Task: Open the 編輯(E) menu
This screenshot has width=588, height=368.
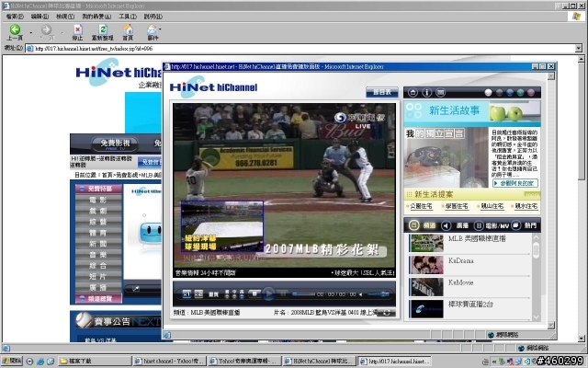Action: click(40, 17)
